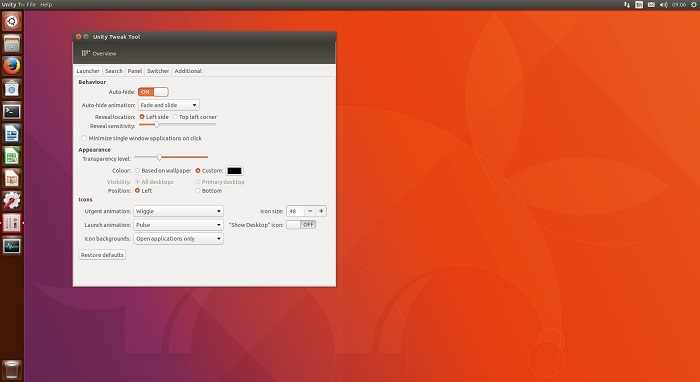Toggle the "Show Desktop" icon switch

pos(301,224)
